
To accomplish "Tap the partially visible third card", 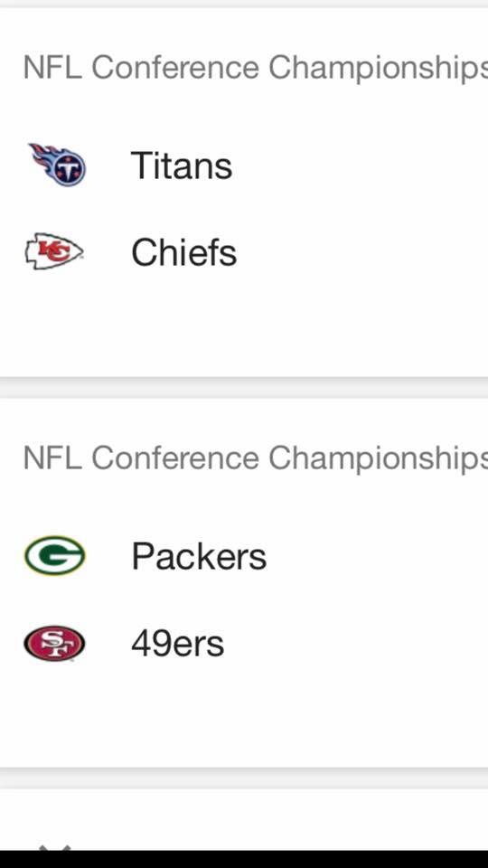I will (x=244, y=820).
